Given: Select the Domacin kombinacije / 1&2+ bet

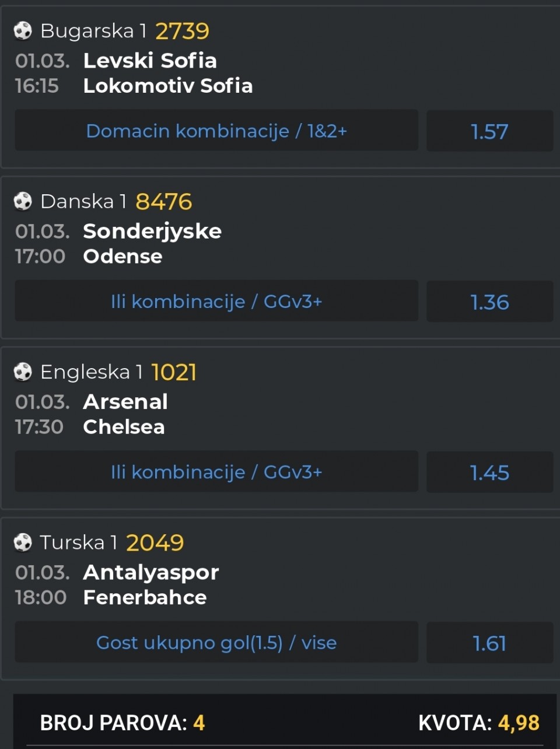Looking at the screenshot, I should pyautogui.click(x=216, y=131).
